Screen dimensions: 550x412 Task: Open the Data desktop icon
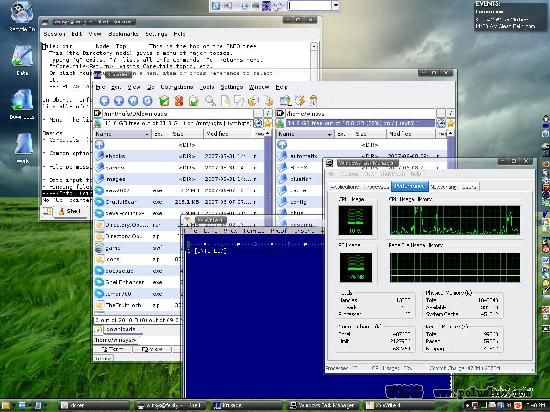22,60
